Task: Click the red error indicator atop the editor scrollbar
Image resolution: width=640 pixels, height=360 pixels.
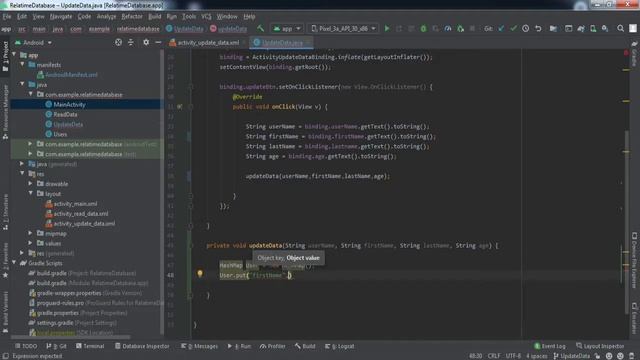Action: (626, 53)
